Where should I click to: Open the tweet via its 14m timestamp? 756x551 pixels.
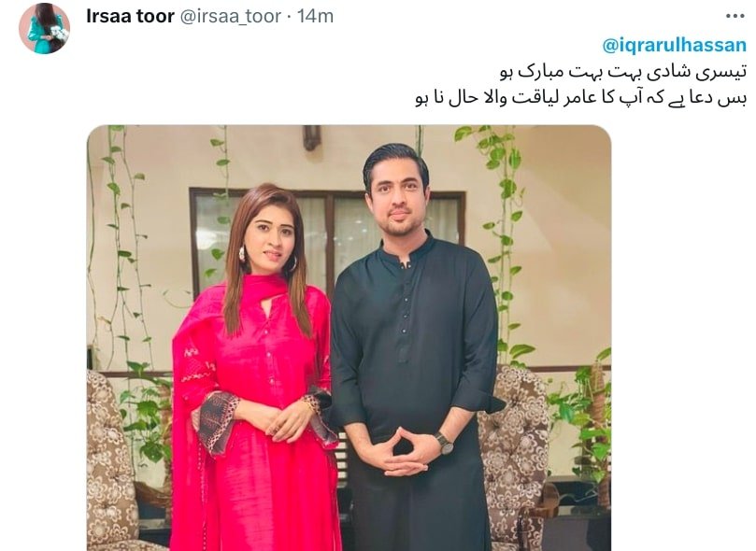pyautogui.click(x=315, y=17)
